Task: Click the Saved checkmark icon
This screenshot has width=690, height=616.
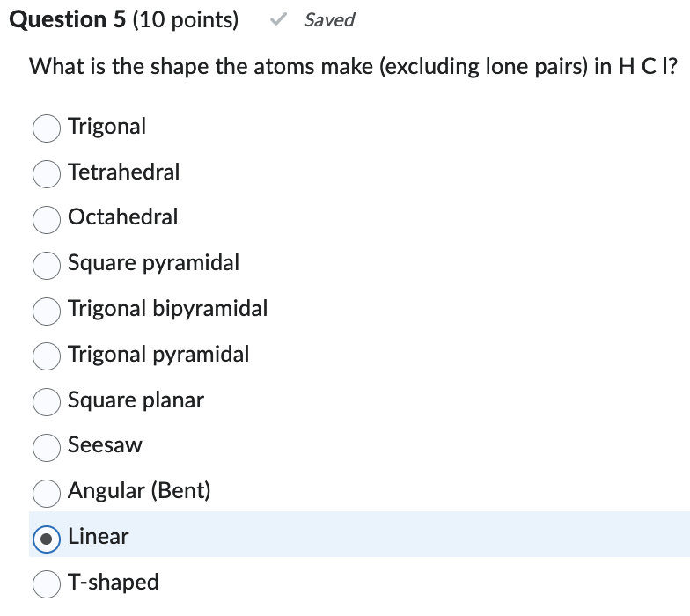Action: tap(278, 20)
